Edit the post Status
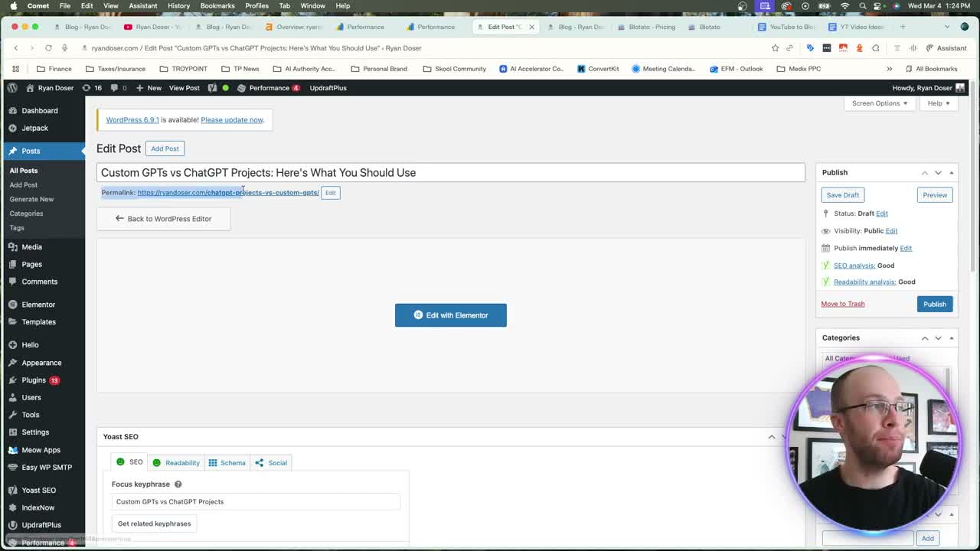Screen dimensions: 980x551 click(882, 214)
